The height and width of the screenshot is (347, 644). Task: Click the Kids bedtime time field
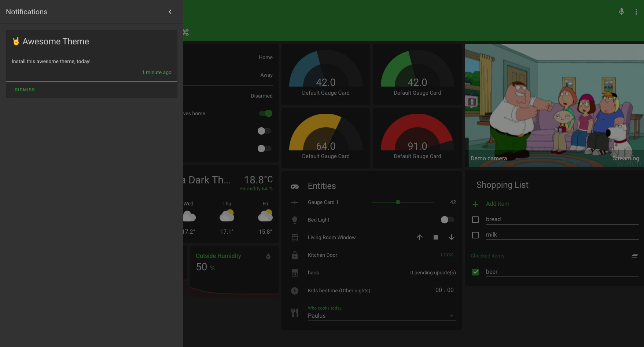pyautogui.click(x=445, y=290)
